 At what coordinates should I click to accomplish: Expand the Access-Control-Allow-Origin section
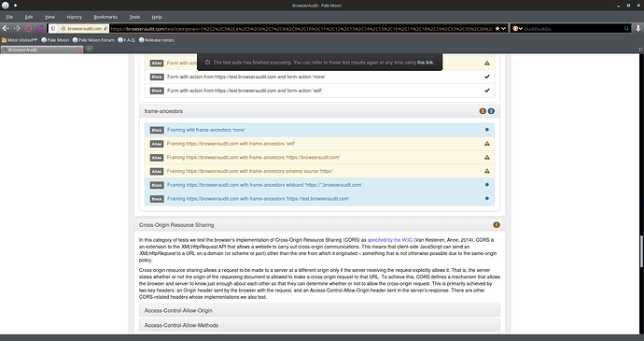point(319,310)
